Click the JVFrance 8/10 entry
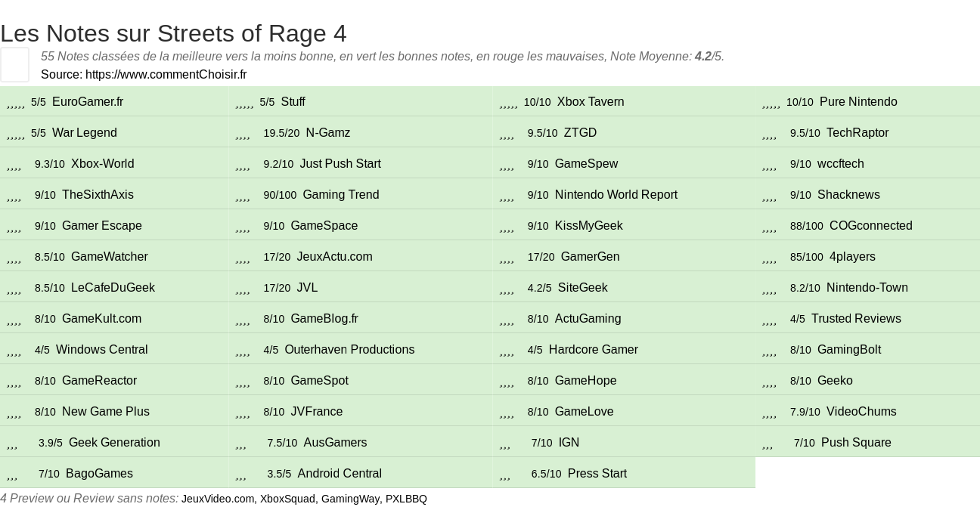Viewport: 980px width, 507px height. [x=360, y=411]
